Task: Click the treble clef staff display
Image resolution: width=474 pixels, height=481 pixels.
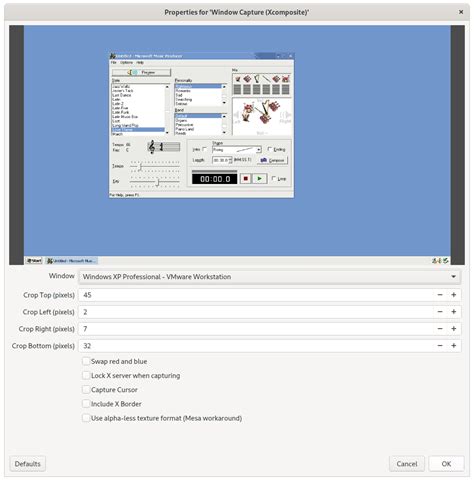Action: pyautogui.click(x=164, y=147)
